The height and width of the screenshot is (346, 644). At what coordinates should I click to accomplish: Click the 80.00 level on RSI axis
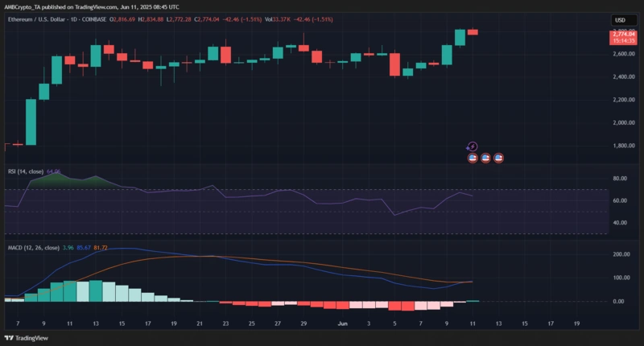(x=620, y=179)
